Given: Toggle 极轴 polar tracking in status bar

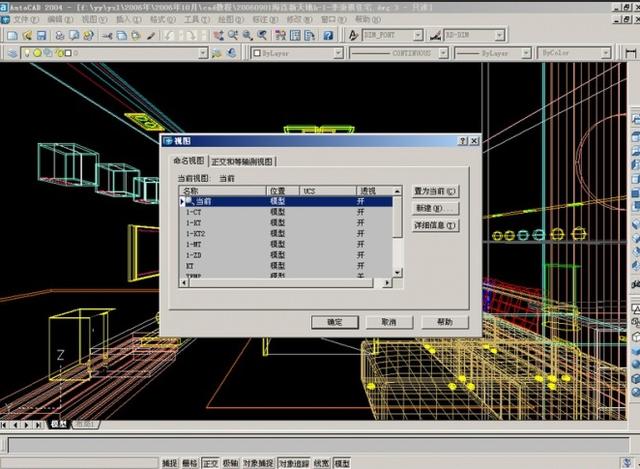Looking at the screenshot, I should (x=231, y=463).
